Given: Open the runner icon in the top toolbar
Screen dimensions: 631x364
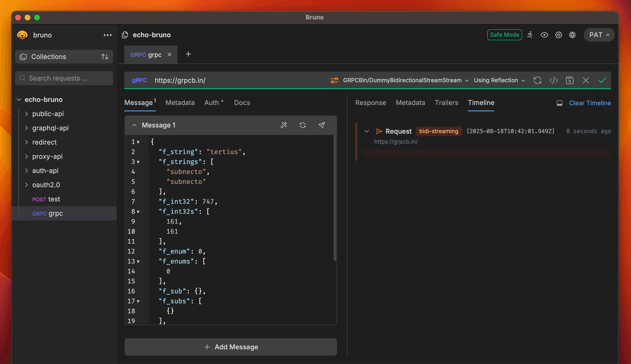Looking at the screenshot, I should [530, 35].
